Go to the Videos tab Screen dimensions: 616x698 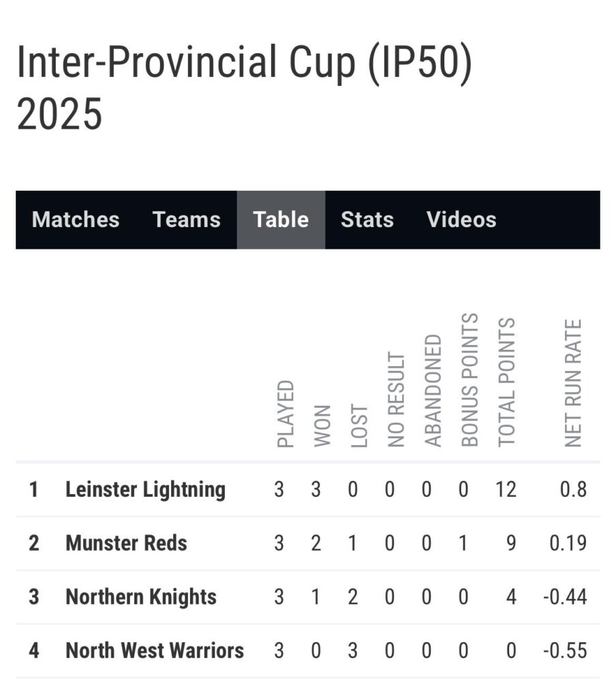[x=461, y=219]
